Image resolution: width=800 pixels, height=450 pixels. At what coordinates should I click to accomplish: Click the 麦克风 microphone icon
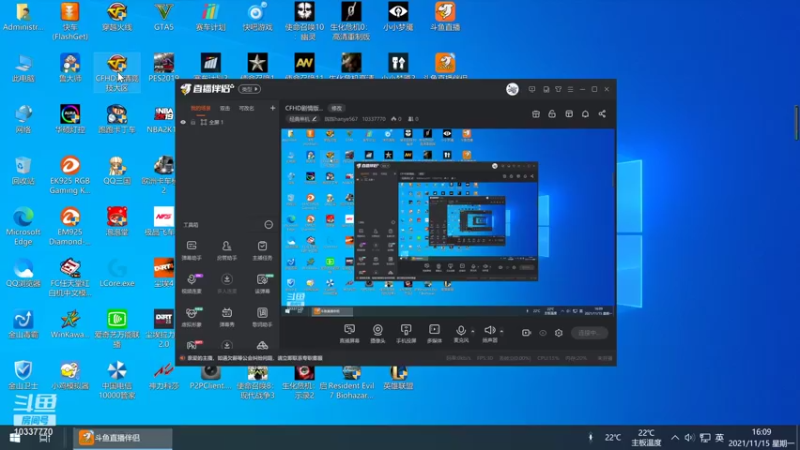point(460,331)
